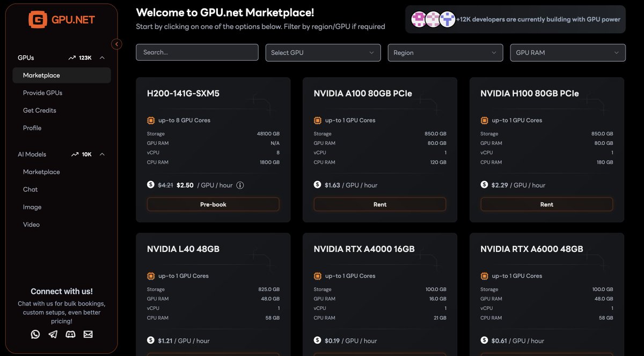Viewport: 644px width, 356px height.
Task: Click the 180 GB CPU RAM value
Action: 605,162
